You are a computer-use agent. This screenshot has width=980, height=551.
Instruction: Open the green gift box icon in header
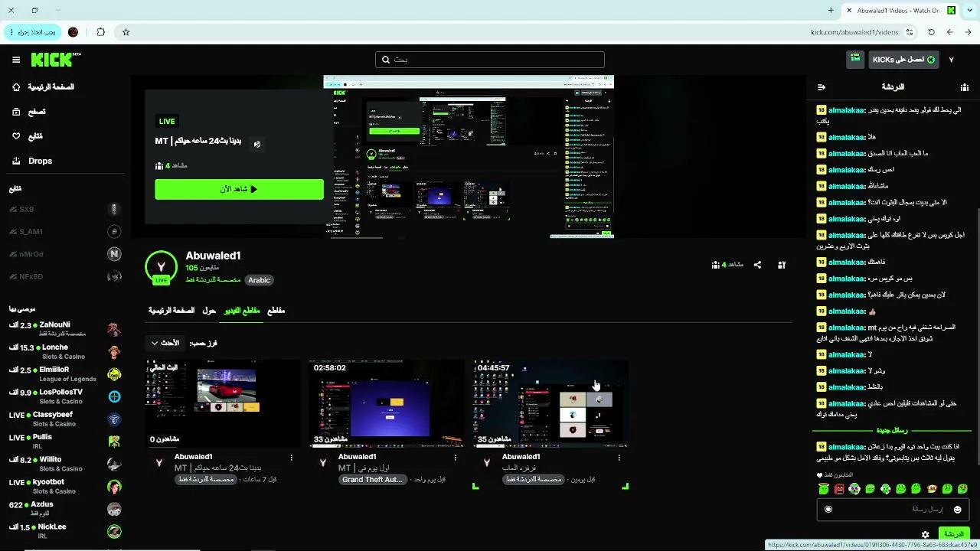pyautogui.click(x=855, y=59)
